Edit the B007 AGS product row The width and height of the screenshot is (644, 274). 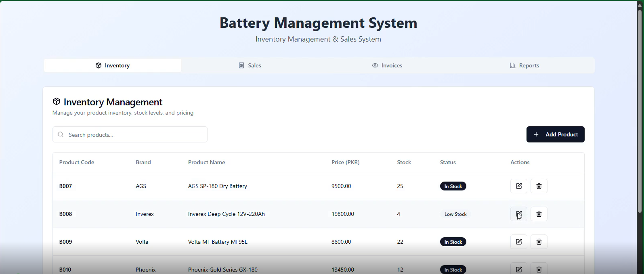pos(519,186)
